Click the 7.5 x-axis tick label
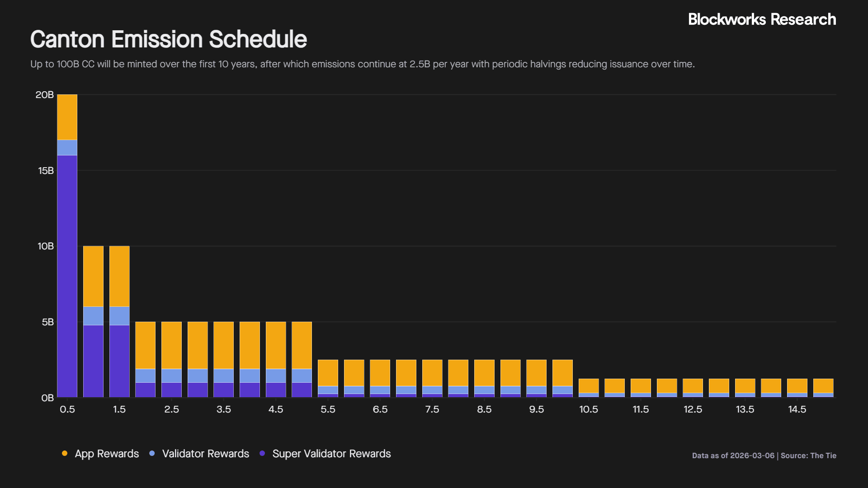Viewport: 868px width, 488px height. pos(432,409)
